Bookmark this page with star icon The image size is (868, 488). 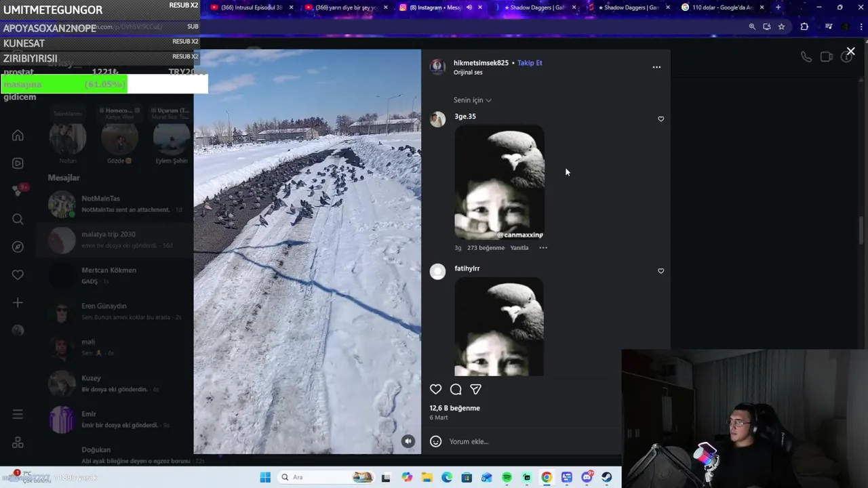click(781, 26)
